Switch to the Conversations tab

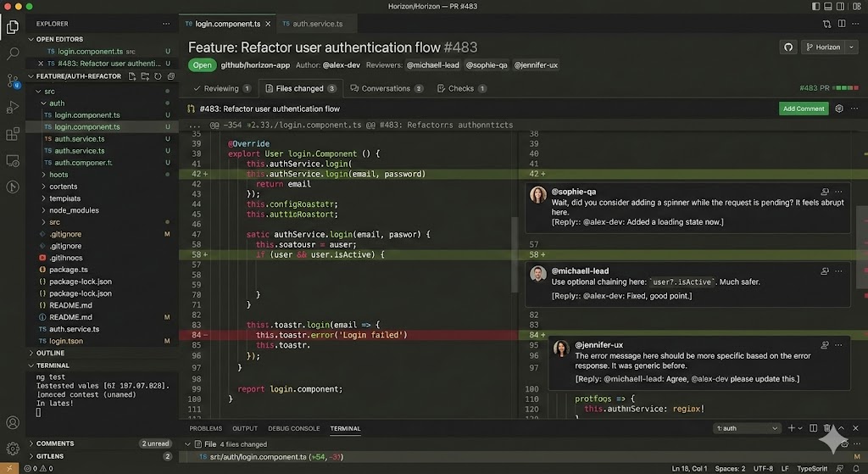coord(387,88)
